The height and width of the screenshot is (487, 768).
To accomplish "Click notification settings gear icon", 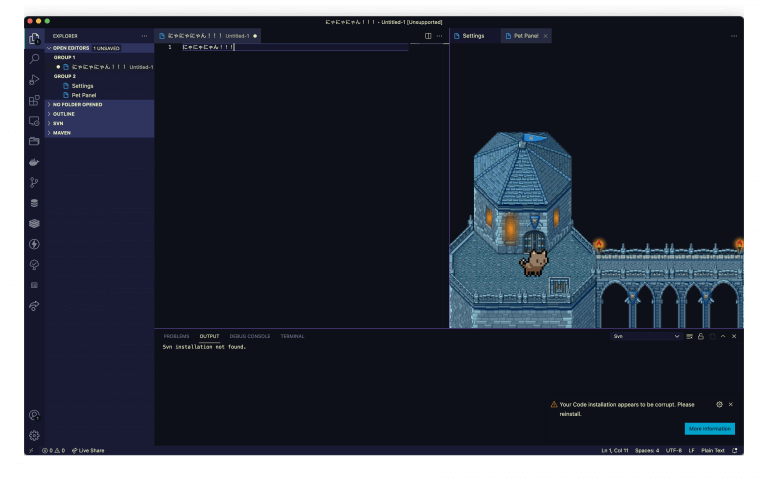I will coord(719,404).
